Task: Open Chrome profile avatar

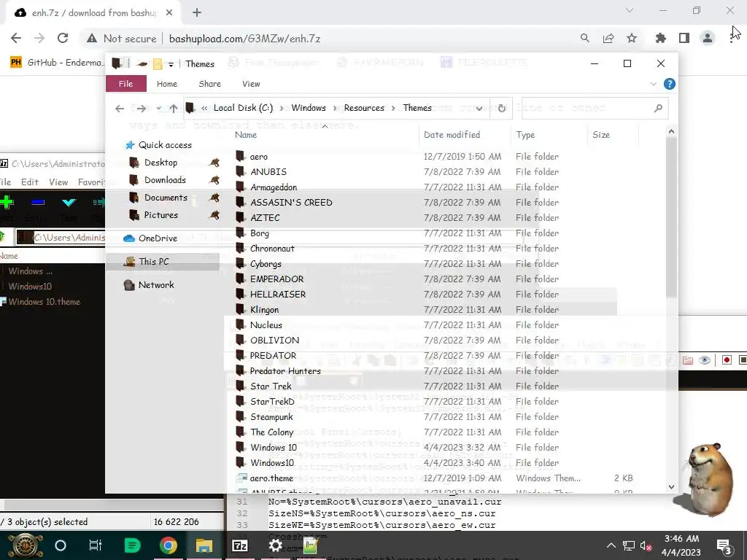Action: point(708,38)
